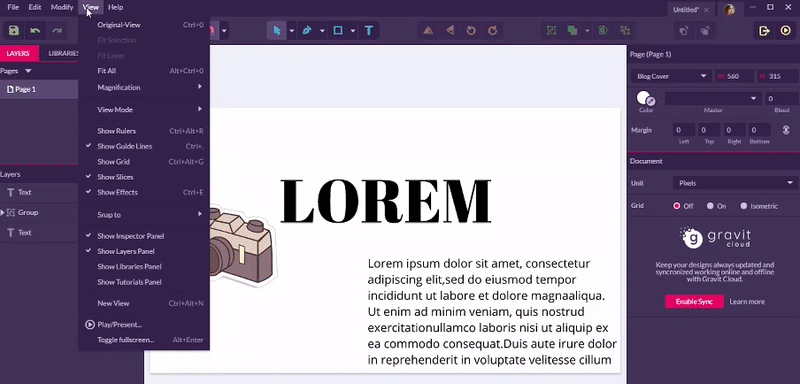
Task: Enable Show Rulers in View menu
Action: coord(144,131)
